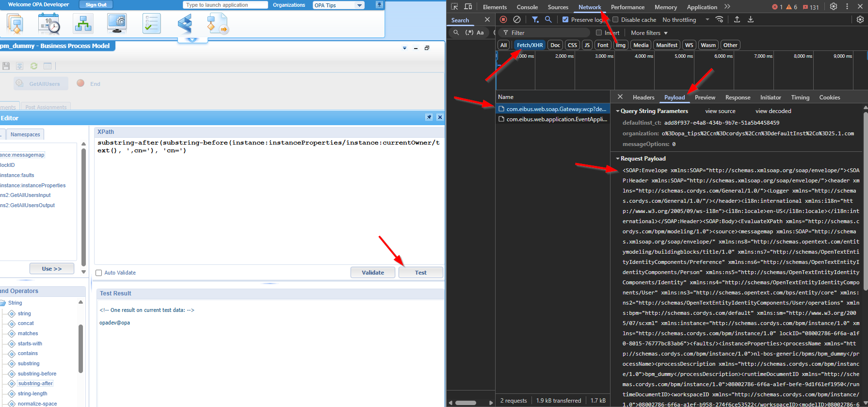The height and width of the screenshot is (407, 868).
Task: Select the Namespaces tab in the Editor
Action: pos(25,134)
